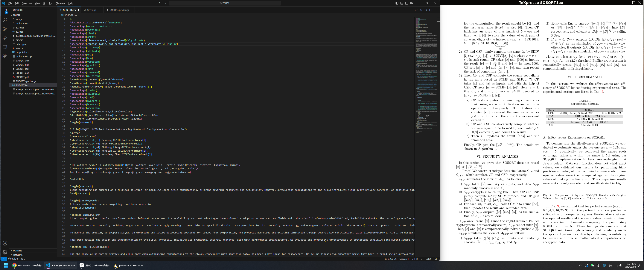Open the Selection menu
Image resolution: width=644 pixels, height=270 pixels.
click(27, 3)
